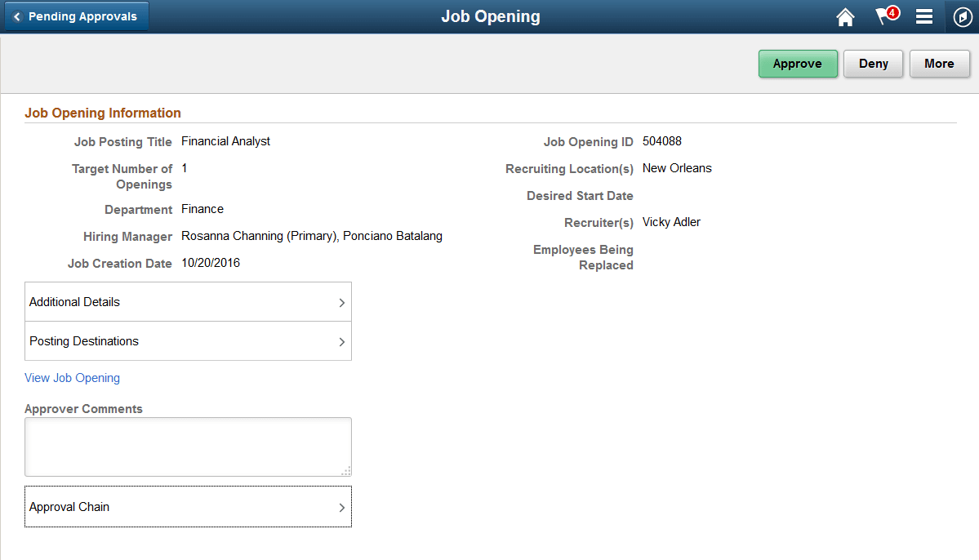This screenshot has width=979, height=560.
Task: Click the Home icon in the header
Action: 845,16
